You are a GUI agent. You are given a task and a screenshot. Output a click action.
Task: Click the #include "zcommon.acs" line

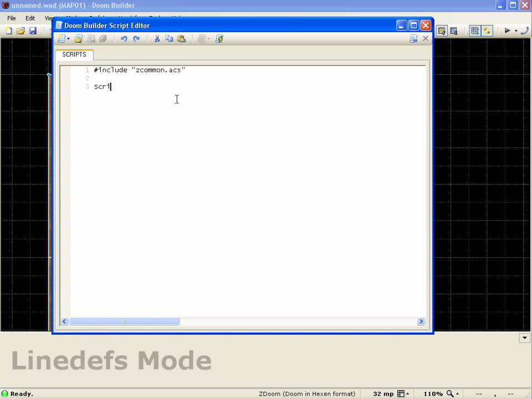pyautogui.click(x=140, y=70)
